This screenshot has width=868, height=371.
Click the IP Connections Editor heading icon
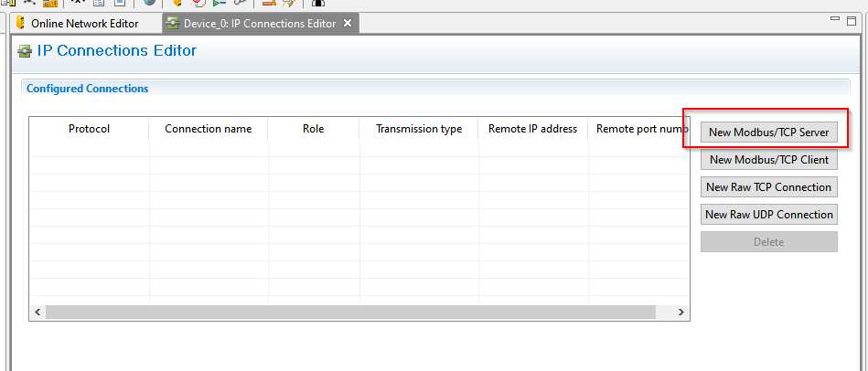25,52
